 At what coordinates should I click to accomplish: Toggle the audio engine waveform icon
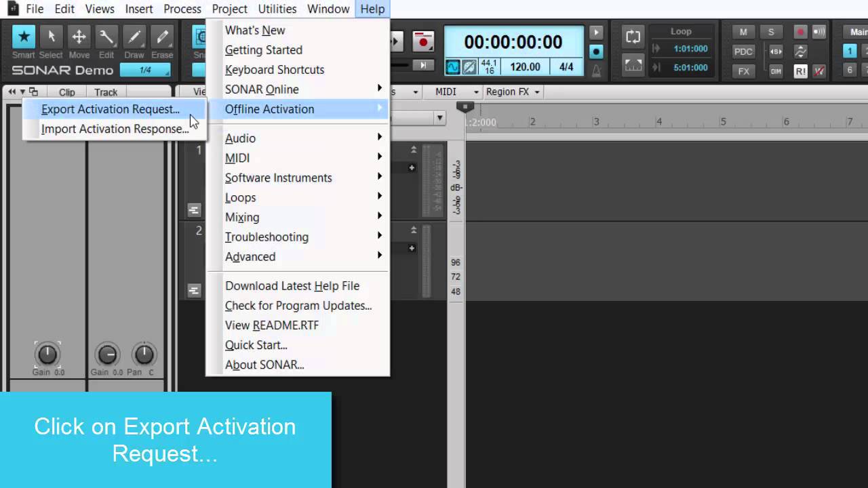click(452, 67)
